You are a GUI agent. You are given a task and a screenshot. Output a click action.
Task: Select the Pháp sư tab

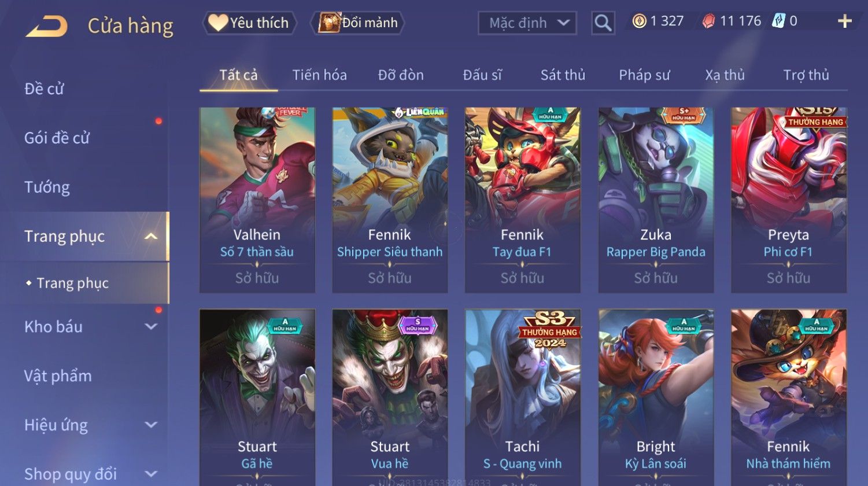(x=644, y=75)
